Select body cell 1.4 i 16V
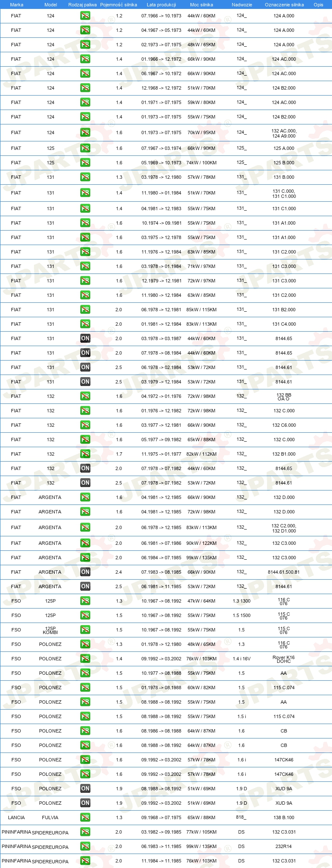Image resolution: width=332 pixels, height=868 pixels. point(242,659)
